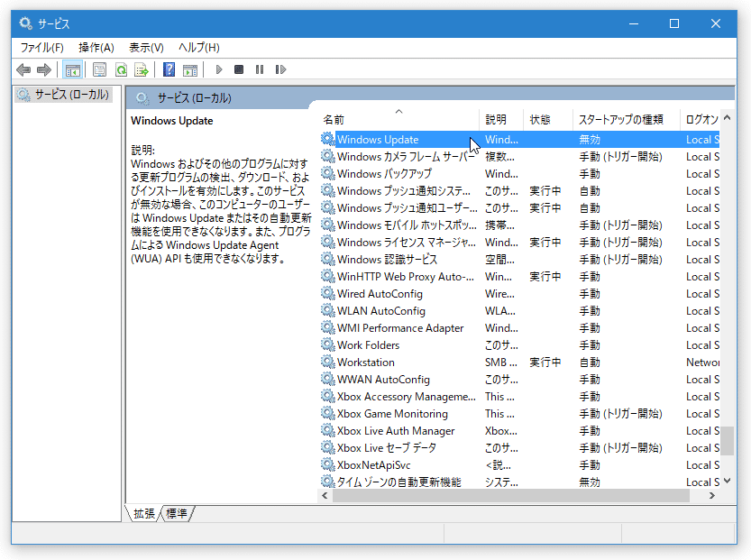Click the gear icon beside Windows バックアップ
The width and height of the screenshot is (751, 560).
(328, 173)
